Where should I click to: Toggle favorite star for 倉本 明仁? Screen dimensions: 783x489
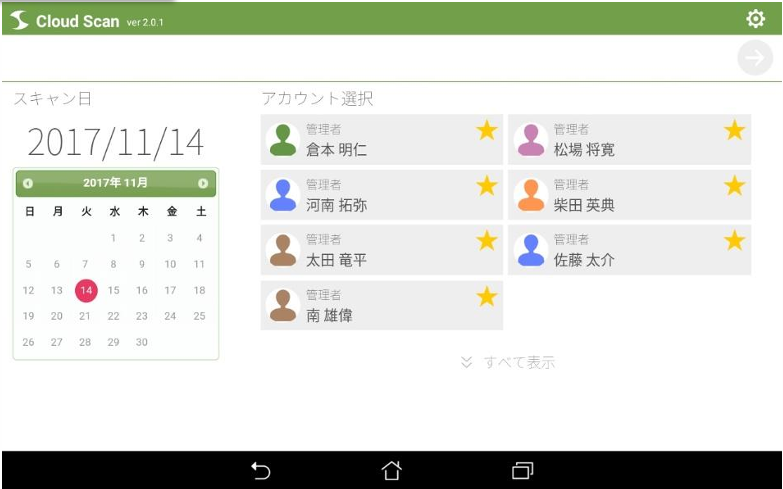coord(486,130)
